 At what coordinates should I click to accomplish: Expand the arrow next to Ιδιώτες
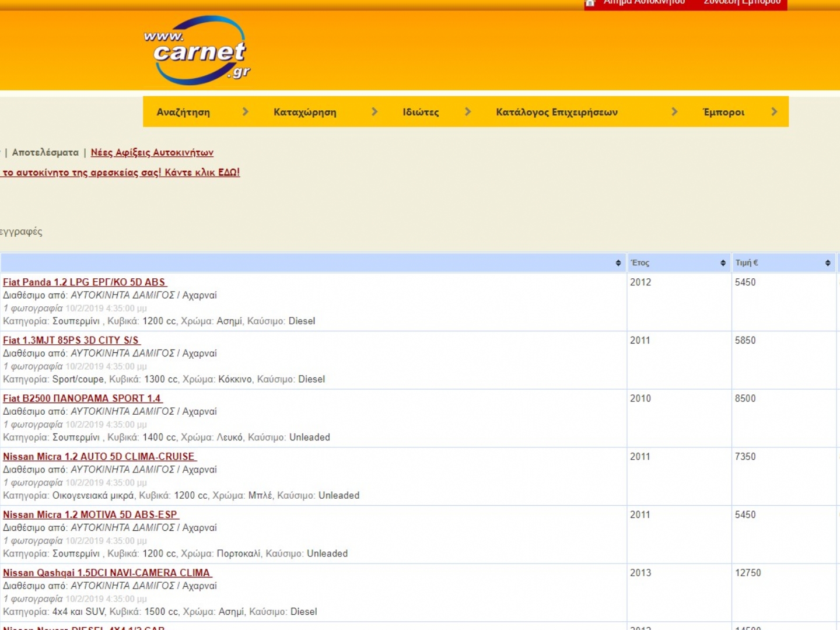pos(467,111)
